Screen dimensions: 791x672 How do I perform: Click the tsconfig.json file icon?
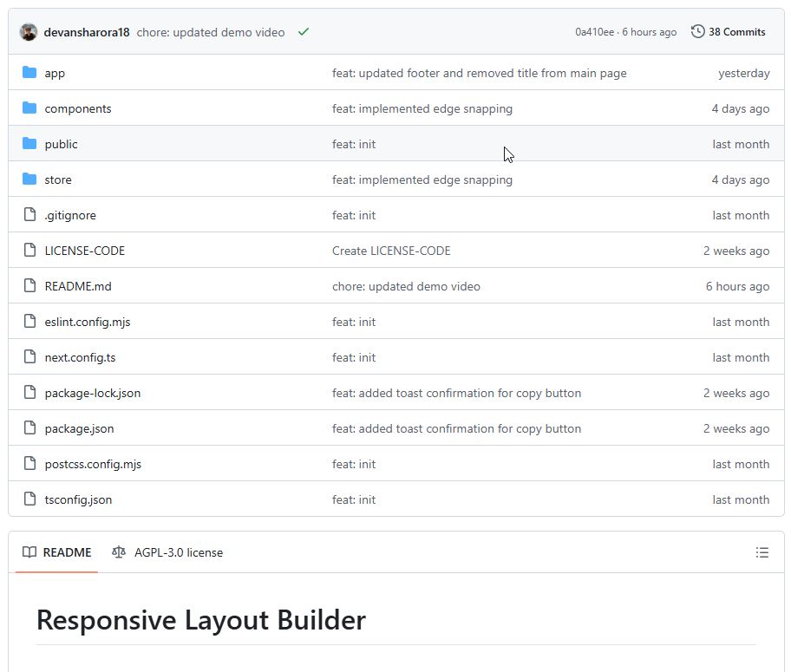[29, 499]
